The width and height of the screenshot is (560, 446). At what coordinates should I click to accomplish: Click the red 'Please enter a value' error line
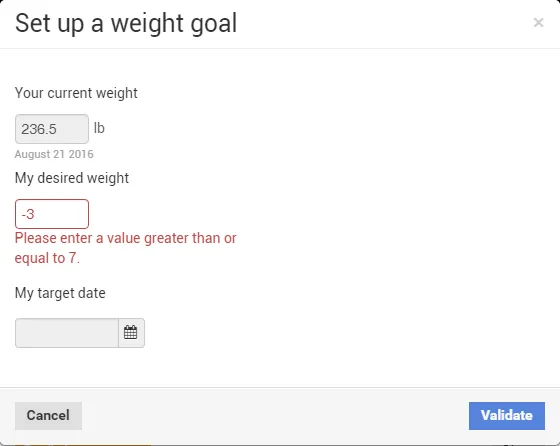pos(125,238)
